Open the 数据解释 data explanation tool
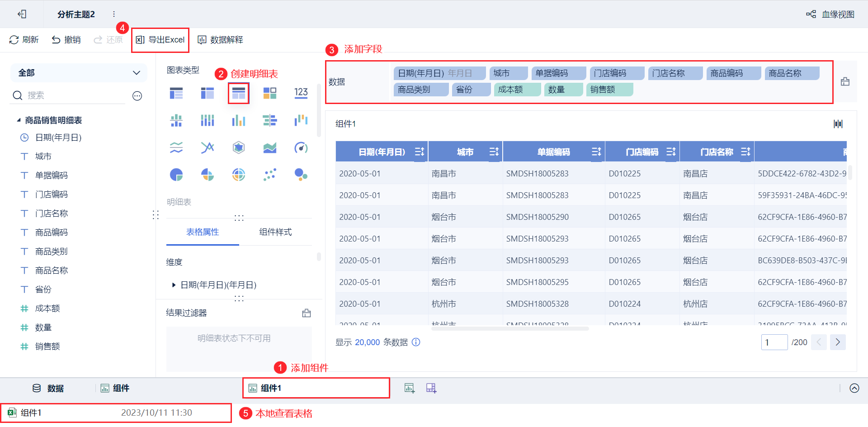The width and height of the screenshot is (868, 427). click(x=221, y=40)
